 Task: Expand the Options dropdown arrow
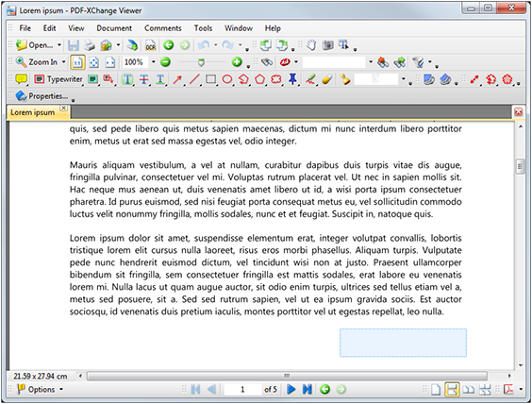point(61,390)
